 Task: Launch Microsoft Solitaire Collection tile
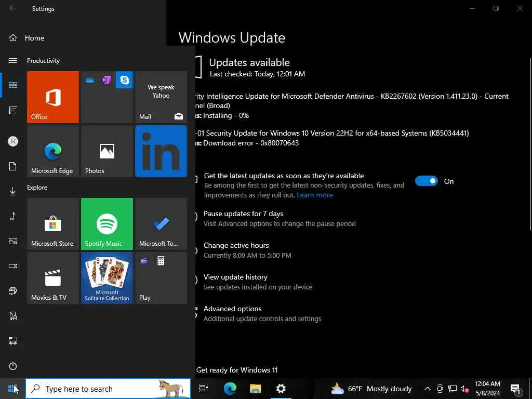107,278
